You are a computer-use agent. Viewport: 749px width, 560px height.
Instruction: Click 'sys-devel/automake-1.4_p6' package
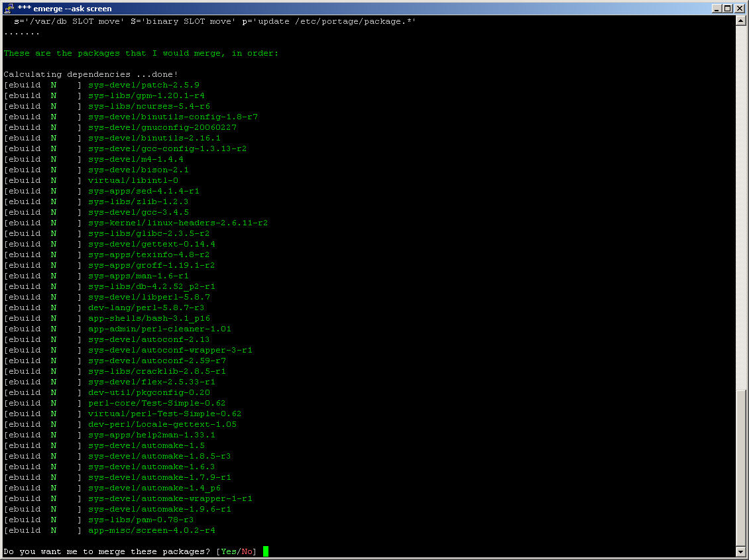point(154,488)
